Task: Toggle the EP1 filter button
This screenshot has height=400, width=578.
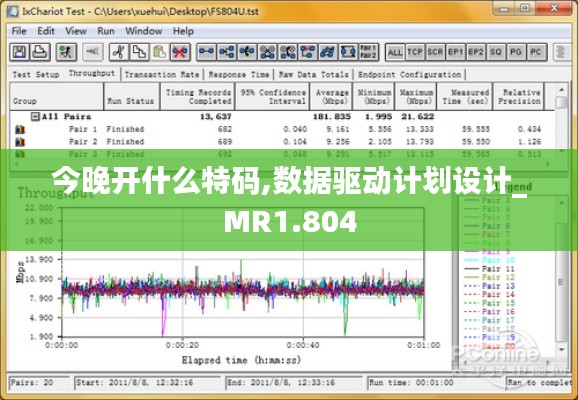Action: click(455, 52)
